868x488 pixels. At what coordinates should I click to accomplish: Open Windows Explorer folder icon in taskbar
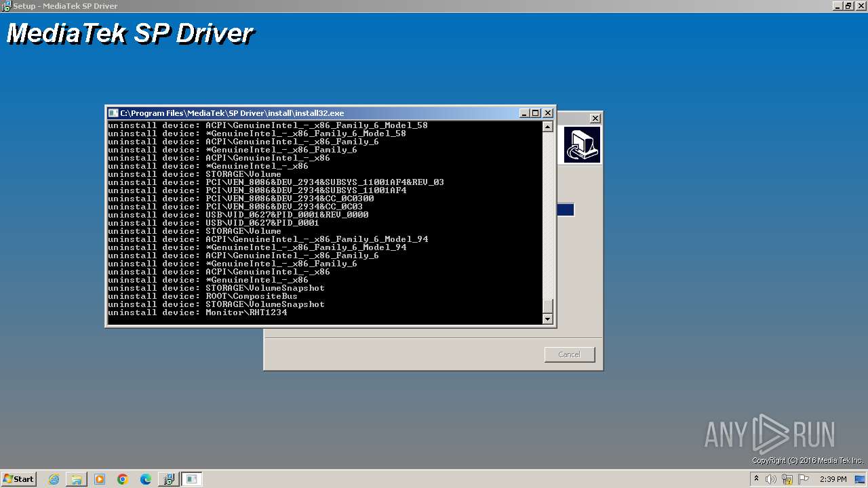point(77,479)
